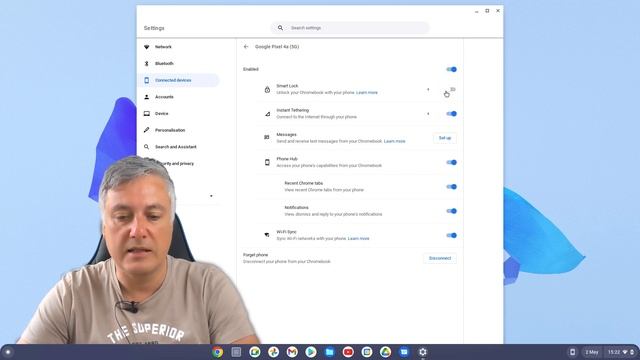
Task: Toggle Recent Chrome tabs off
Action: tap(451, 187)
